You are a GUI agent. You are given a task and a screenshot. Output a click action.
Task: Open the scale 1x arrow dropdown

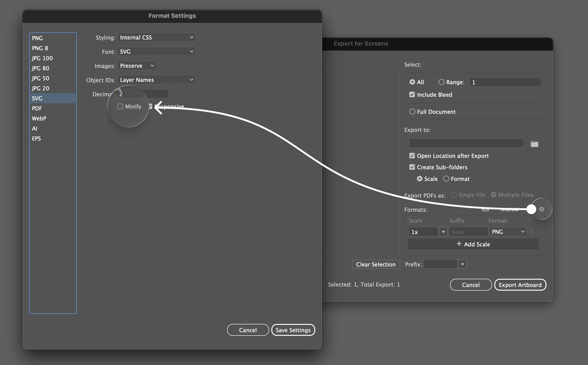click(x=443, y=232)
